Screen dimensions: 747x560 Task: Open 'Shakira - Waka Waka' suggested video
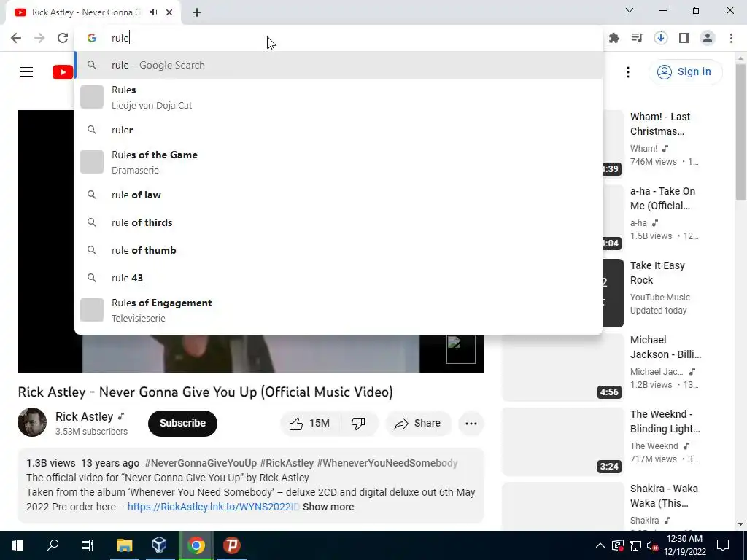pyautogui.click(x=664, y=496)
